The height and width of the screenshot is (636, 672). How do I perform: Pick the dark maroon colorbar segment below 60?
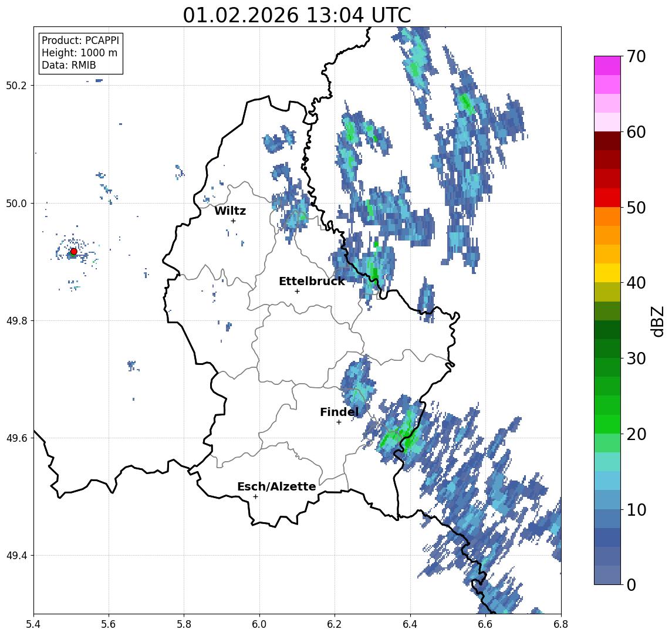[607, 141]
